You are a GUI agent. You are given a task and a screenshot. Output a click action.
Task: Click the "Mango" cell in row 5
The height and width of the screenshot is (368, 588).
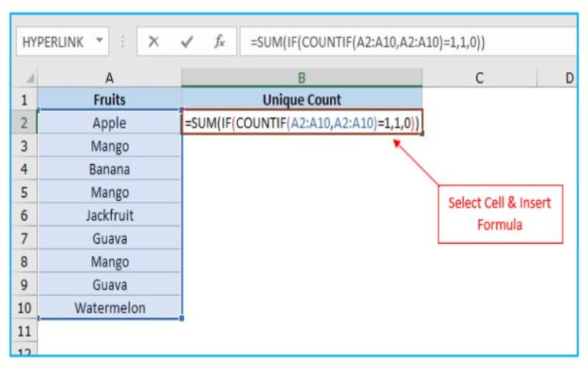tap(109, 192)
